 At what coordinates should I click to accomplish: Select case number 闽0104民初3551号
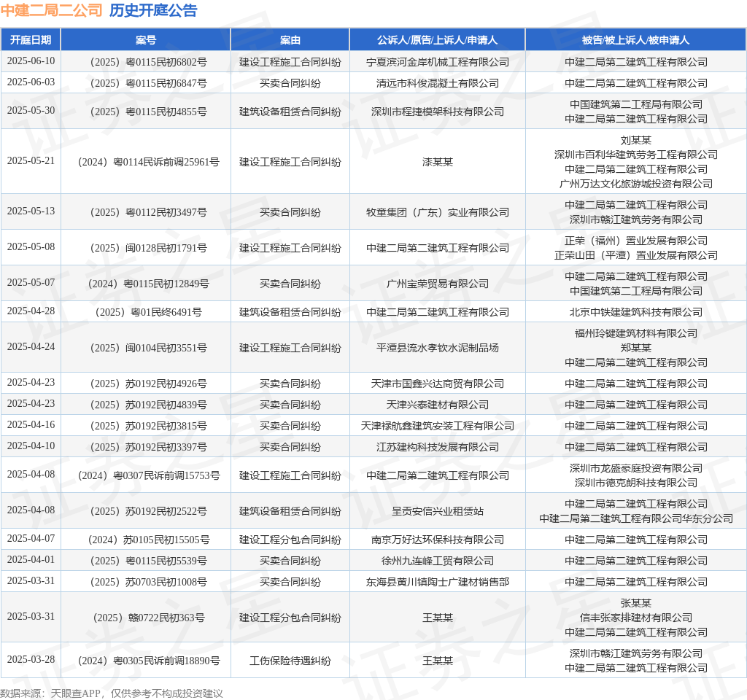point(149,348)
